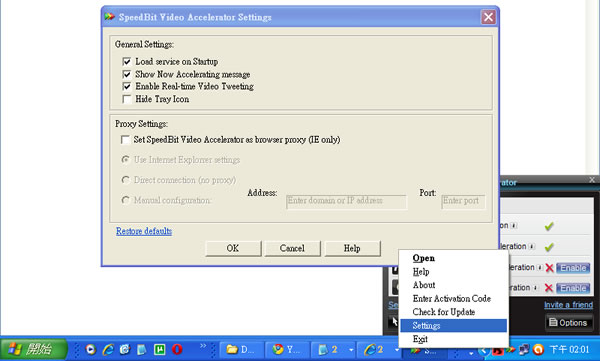This screenshot has height=361, width=600.
Task: Click the upper red X status icon
Action: coord(549,268)
